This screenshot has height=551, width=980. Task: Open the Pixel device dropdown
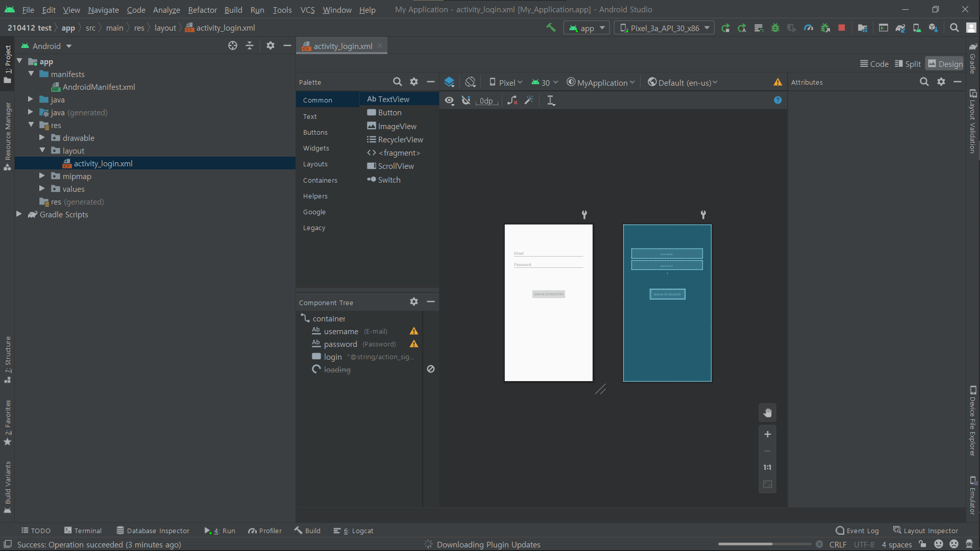point(506,83)
